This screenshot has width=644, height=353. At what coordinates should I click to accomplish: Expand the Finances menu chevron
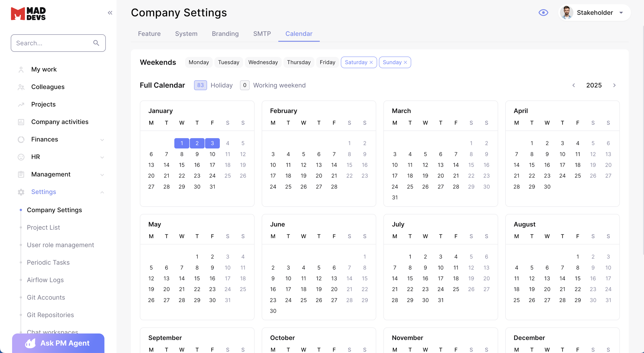point(102,140)
